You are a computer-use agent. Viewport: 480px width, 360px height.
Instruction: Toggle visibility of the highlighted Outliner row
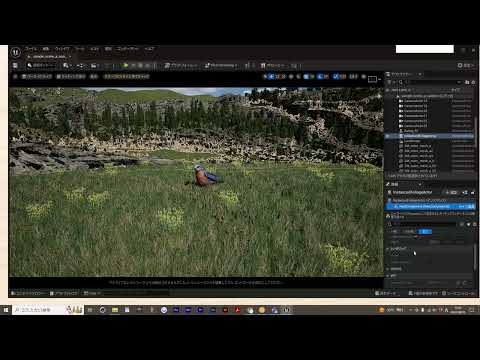388,136
